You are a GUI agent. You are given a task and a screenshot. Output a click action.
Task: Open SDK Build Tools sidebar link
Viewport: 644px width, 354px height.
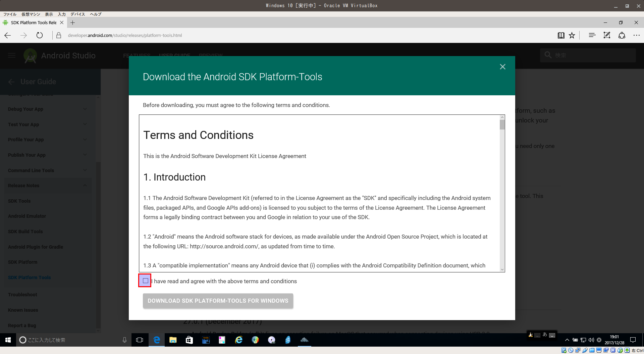(25, 232)
